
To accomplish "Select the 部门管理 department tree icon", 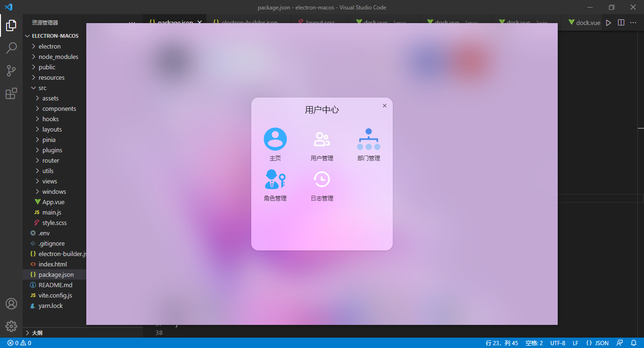I will pos(369,139).
